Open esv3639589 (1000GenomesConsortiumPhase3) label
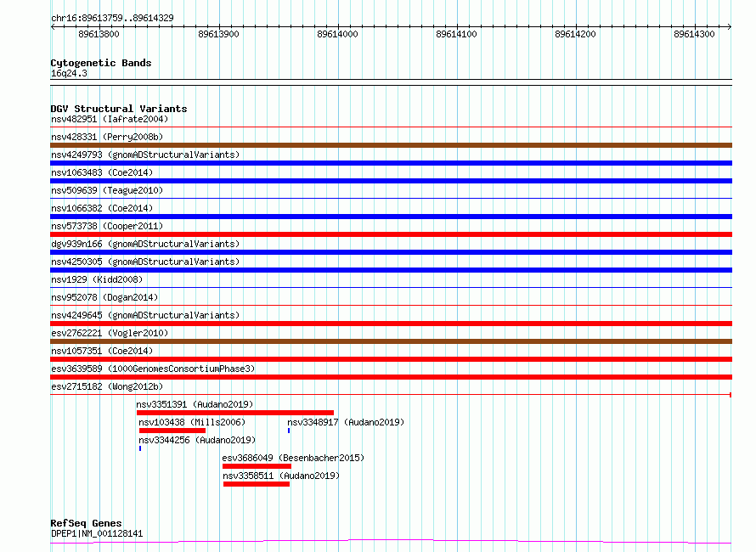Screen dimensions: 756x552 click(x=153, y=369)
